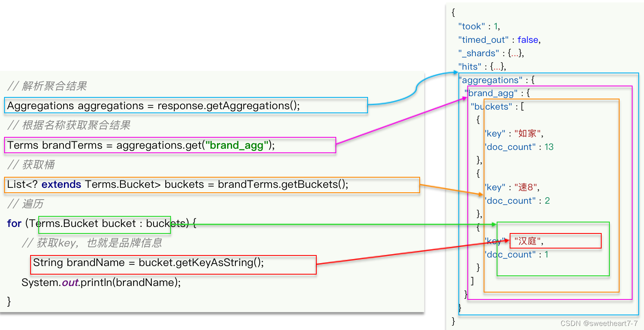
Task: Click the comment '// 遍历'
Action: click(25, 204)
